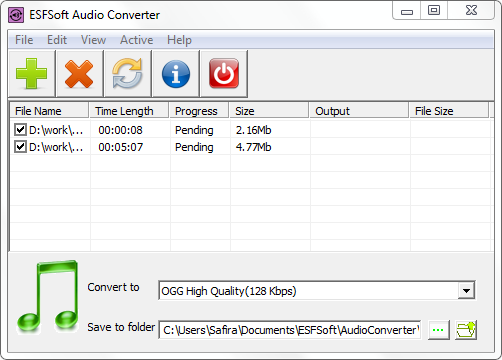Expand the Convert to format dropdown arrow

466,291
